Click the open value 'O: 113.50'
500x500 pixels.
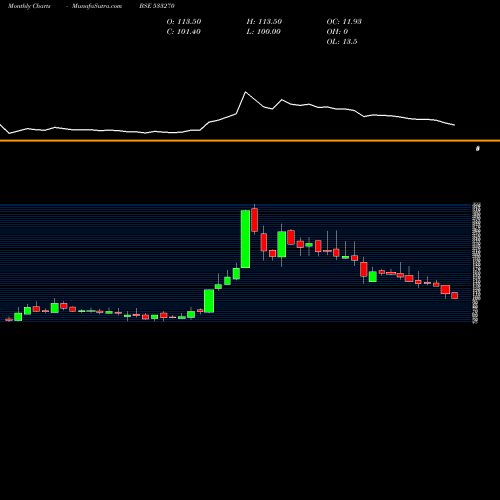pyautogui.click(x=184, y=22)
